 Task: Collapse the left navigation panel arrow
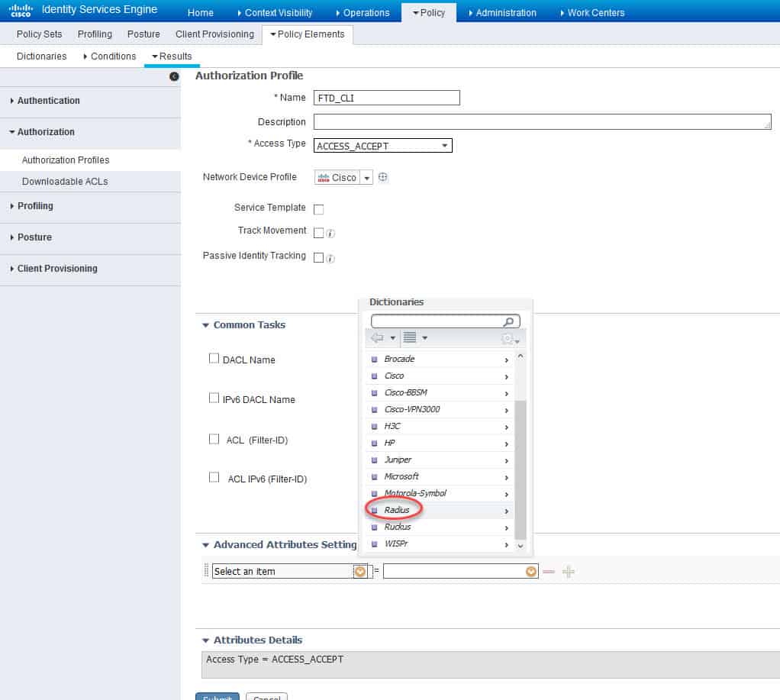174,76
